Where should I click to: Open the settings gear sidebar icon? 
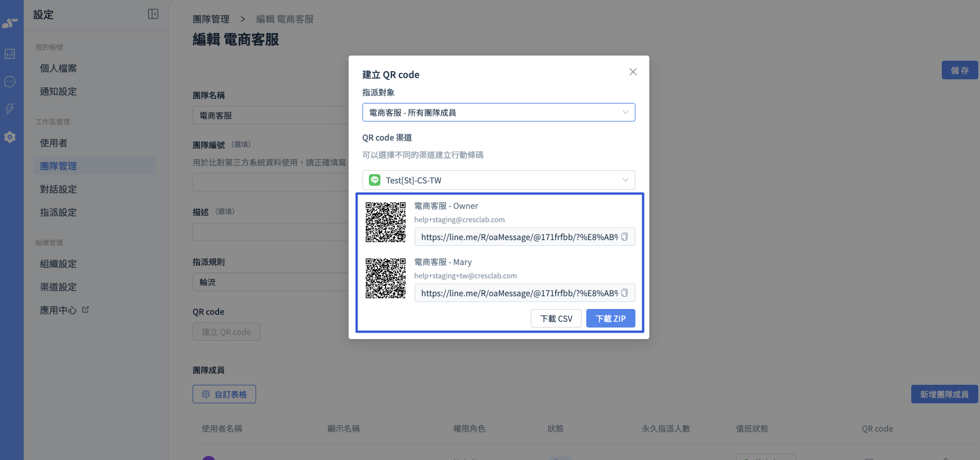(x=10, y=137)
